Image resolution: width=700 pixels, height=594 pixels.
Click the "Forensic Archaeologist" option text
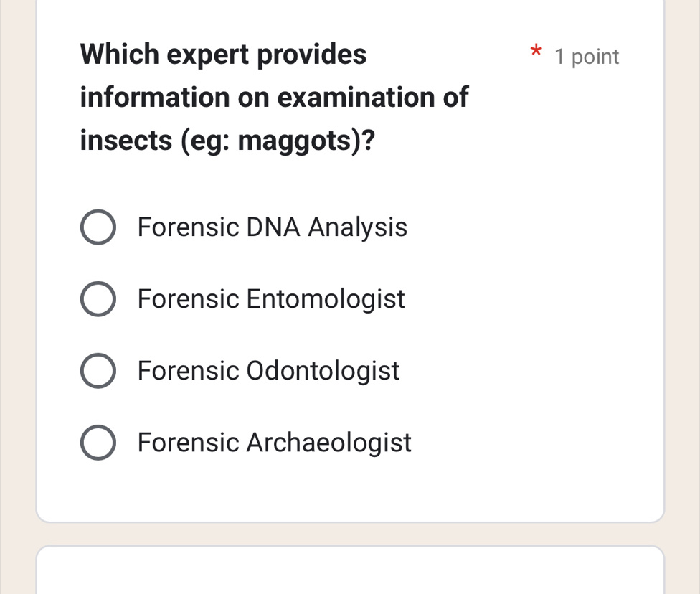(x=275, y=443)
